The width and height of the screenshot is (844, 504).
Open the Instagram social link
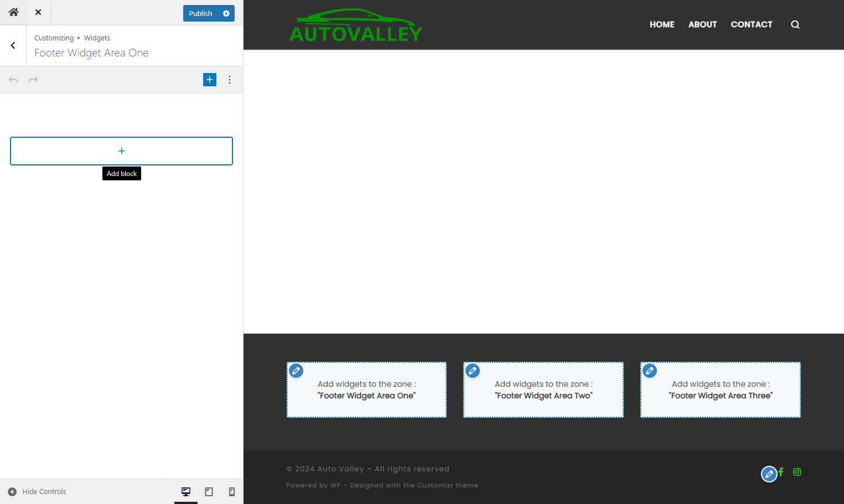coord(797,472)
